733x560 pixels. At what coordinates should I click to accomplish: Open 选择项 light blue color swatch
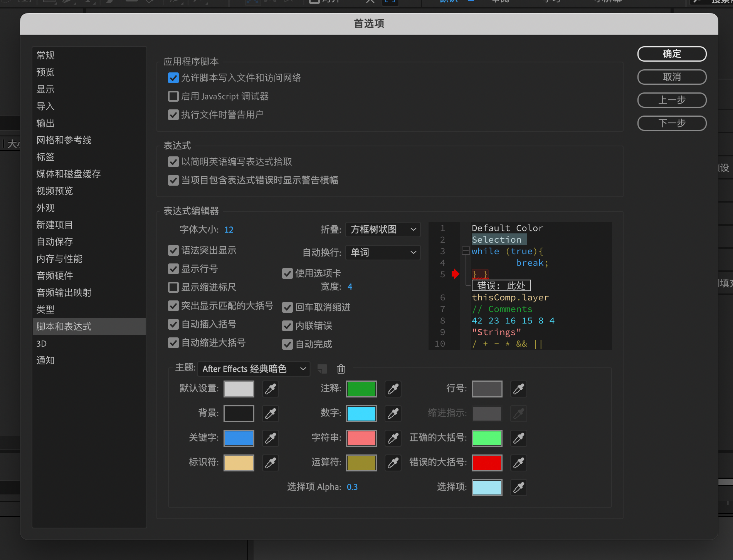click(487, 488)
